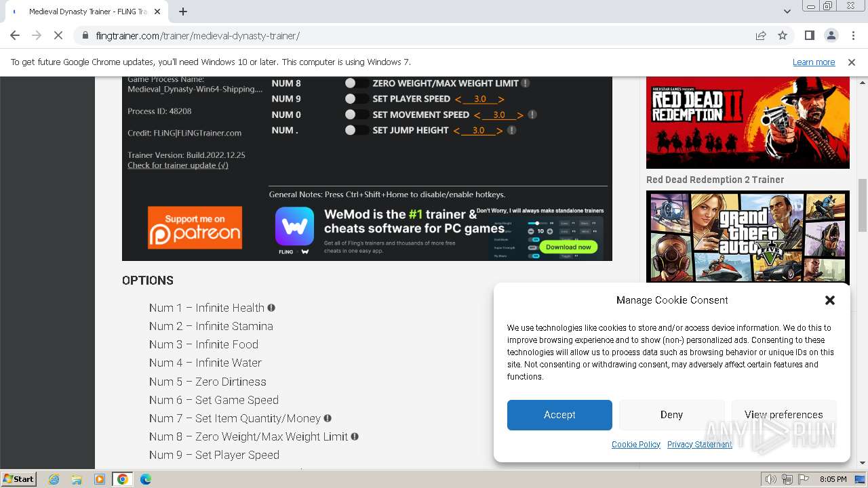Screen dimensions: 868x488
Task: Click the jump height value field
Action: point(478,131)
